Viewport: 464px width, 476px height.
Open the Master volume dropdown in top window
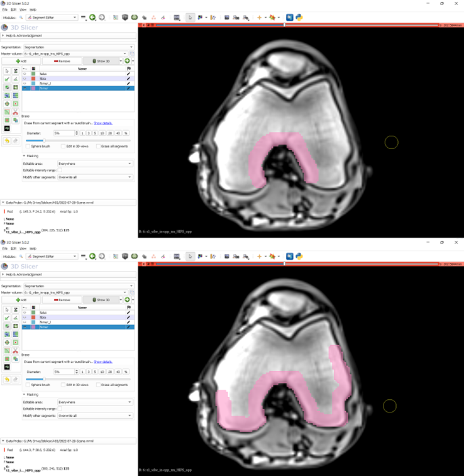pos(75,53)
